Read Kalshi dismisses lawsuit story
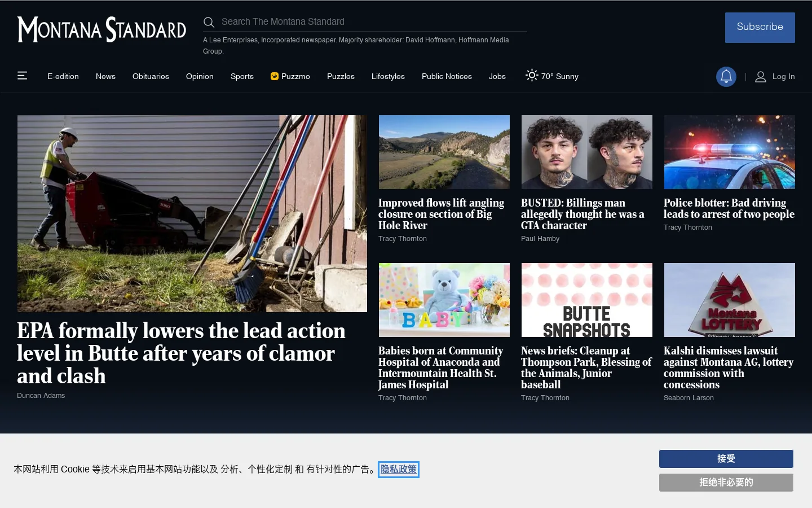Viewport: 812px width, 508px height. 729,367
